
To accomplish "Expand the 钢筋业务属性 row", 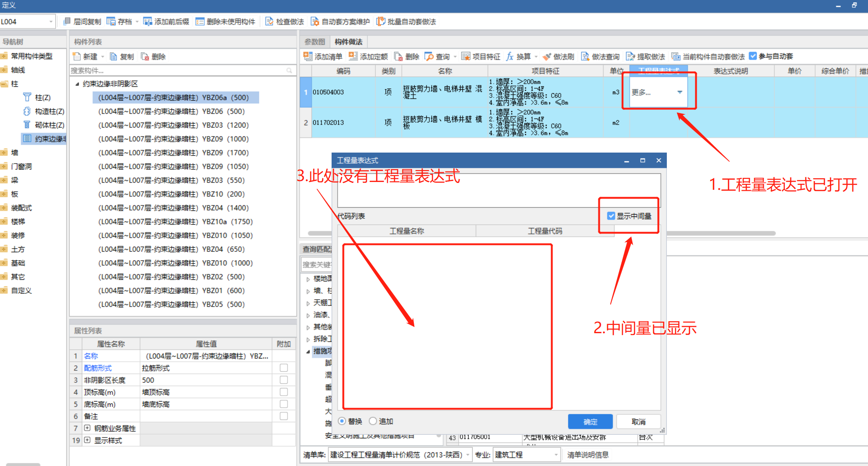I will 87,428.
